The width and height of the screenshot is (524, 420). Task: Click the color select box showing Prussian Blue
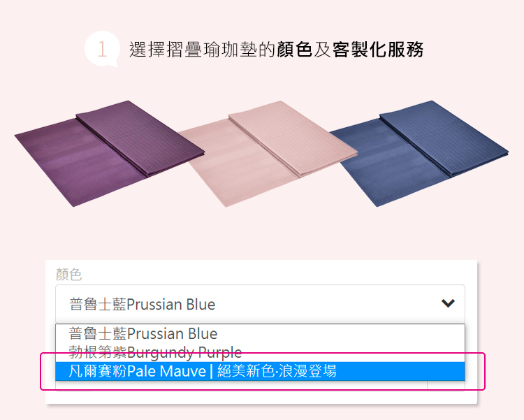[260, 303]
